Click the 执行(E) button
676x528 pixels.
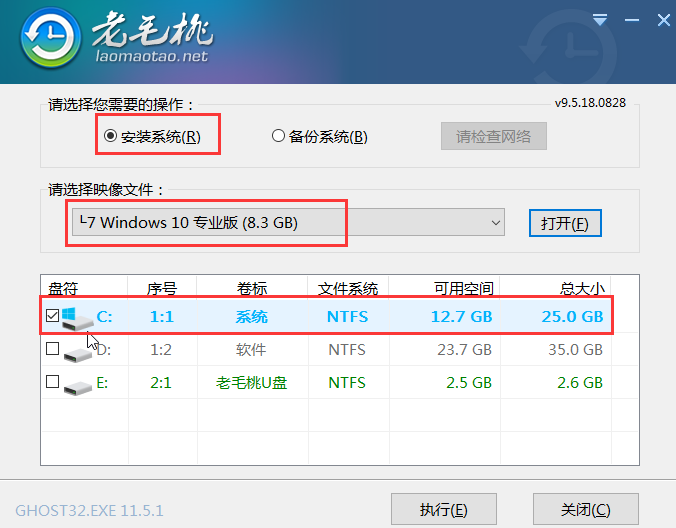click(x=444, y=509)
